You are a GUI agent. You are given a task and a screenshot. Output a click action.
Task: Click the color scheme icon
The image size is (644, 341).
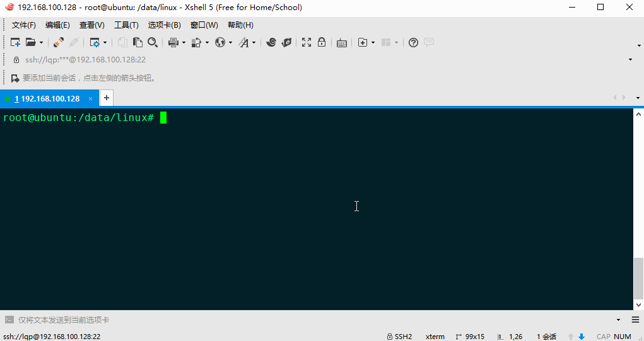click(x=197, y=42)
